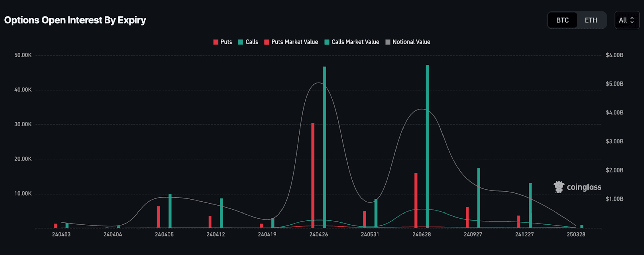Viewport: 644px width, 255px height.
Task: Click the green Calls legend swatch
Action: (x=241, y=42)
